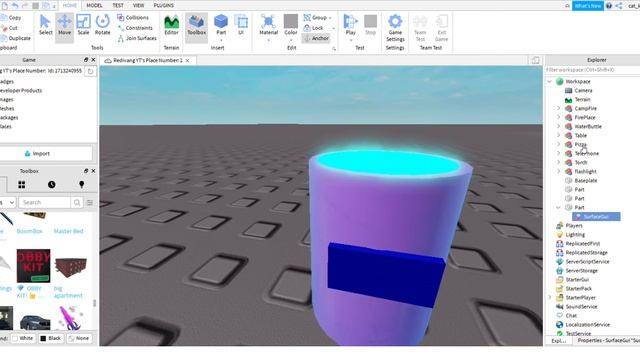Switch to Properties - SurfaceGui tab
Screen dimensions: 640x360
[608, 340]
